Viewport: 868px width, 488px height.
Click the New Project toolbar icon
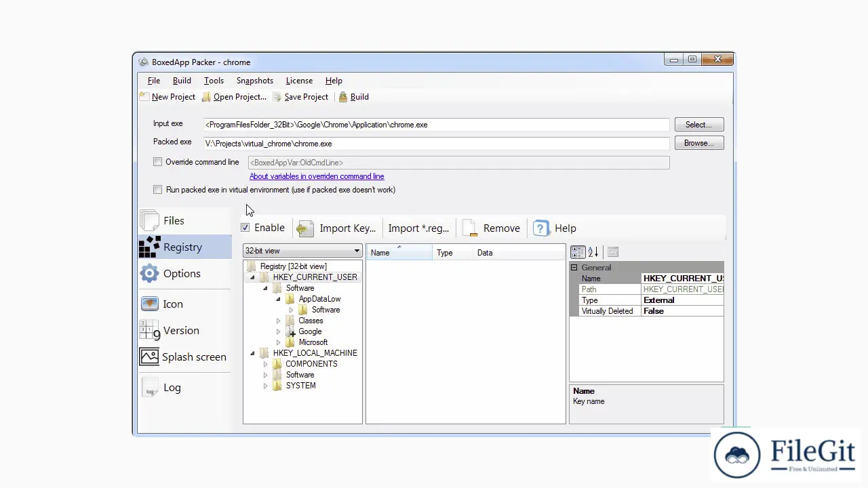coord(144,97)
